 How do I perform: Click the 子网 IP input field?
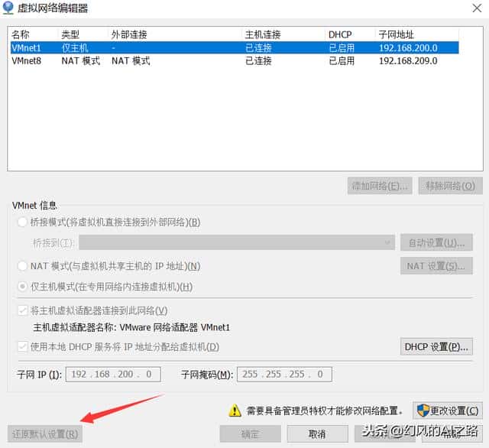pyautogui.click(x=113, y=374)
